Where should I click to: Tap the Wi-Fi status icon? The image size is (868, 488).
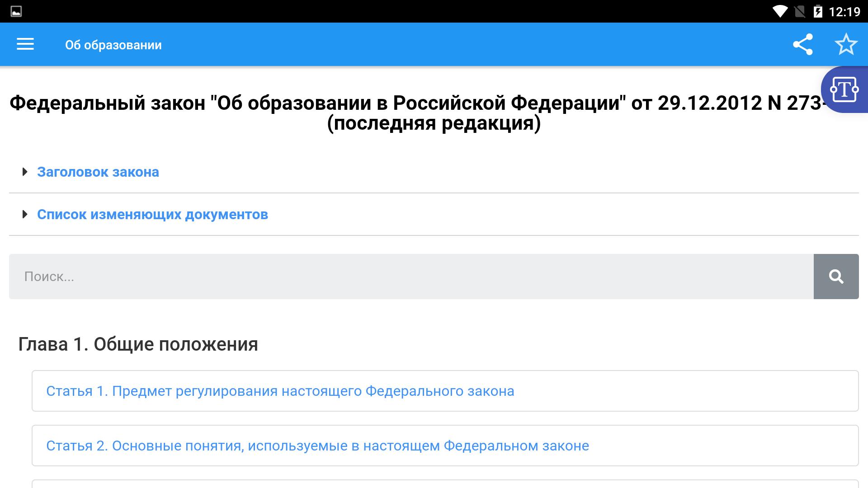point(780,11)
